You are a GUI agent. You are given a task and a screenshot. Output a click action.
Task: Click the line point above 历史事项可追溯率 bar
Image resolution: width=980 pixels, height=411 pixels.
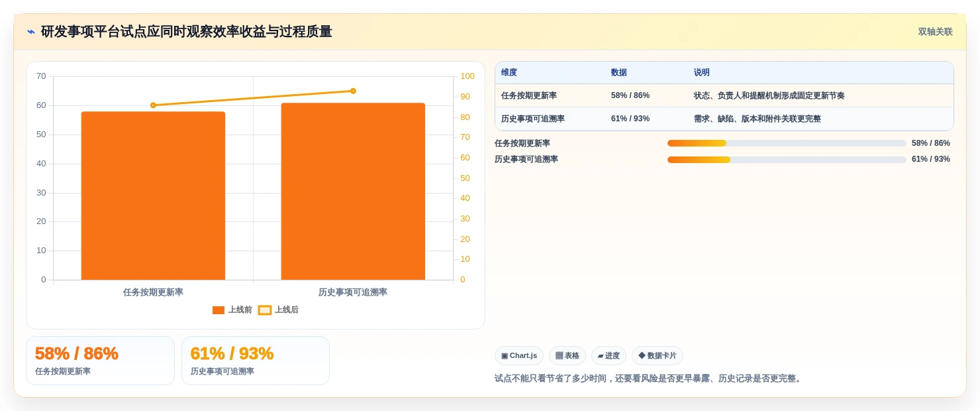(353, 91)
